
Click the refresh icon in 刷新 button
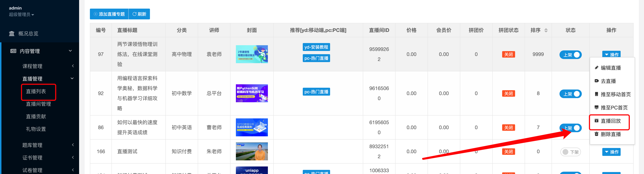(134, 14)
